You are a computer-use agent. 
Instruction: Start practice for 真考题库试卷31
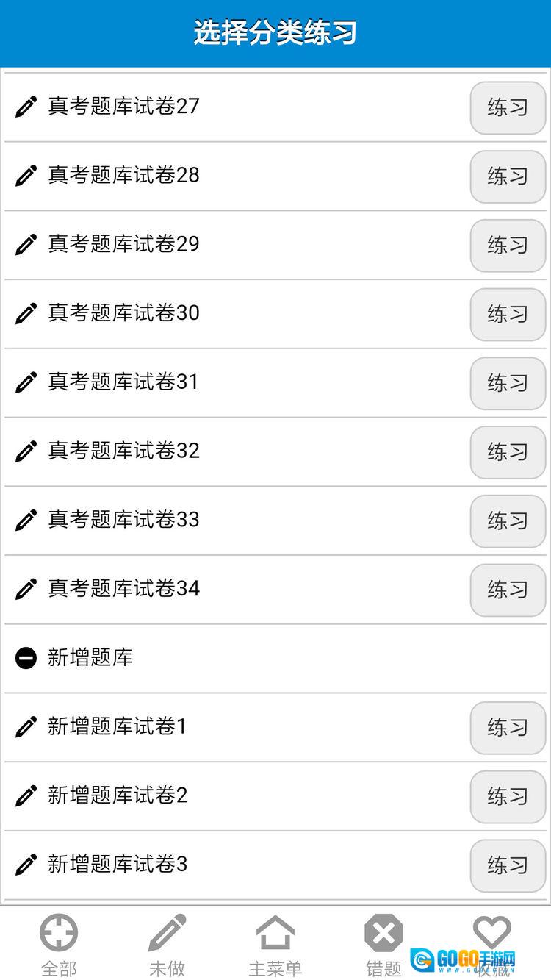point(508,383)
